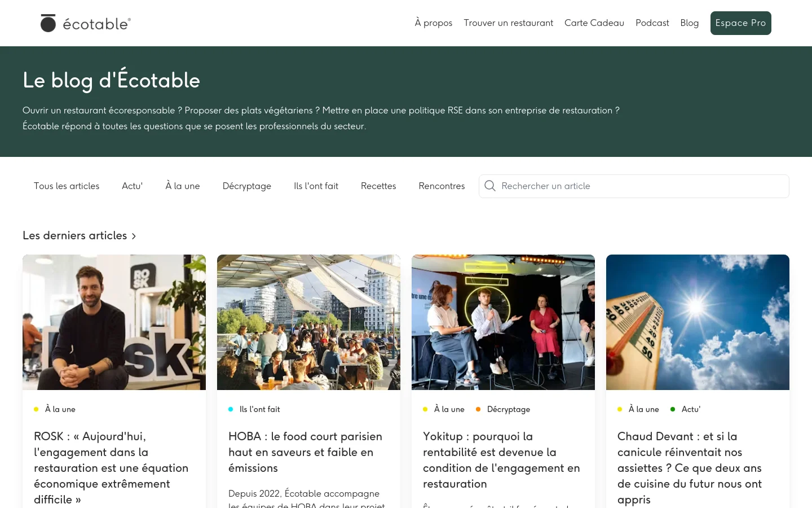The height and width of the screenshot is (508, 812).
Task: Open the thermometer and sun image
Action: (x=698, y=322)
